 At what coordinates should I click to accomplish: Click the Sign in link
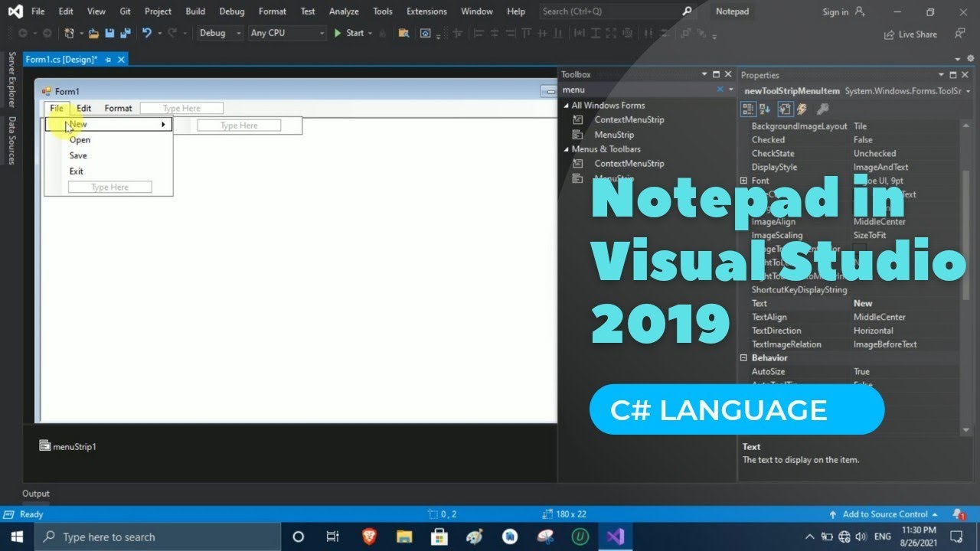click(x=835, y=12)
